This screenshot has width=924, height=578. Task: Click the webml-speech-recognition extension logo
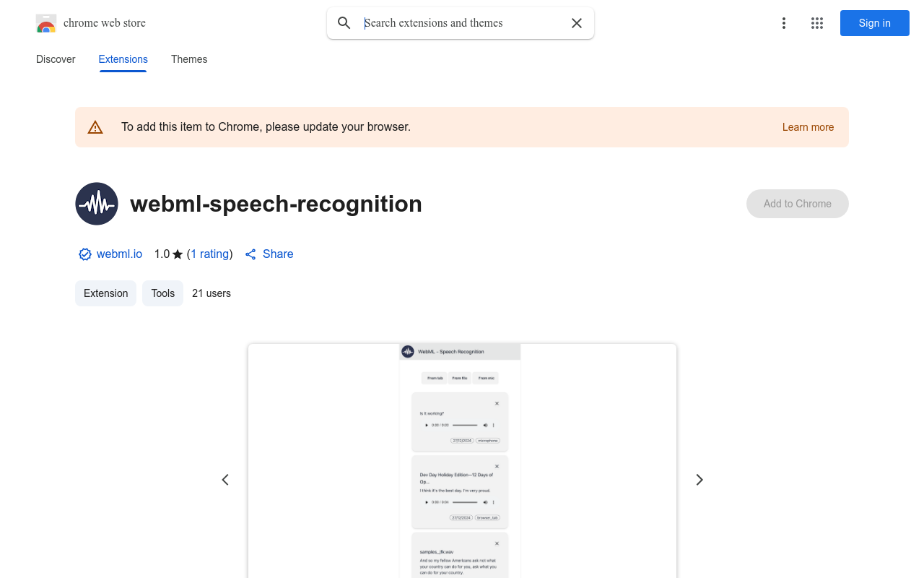coord(97,204)
